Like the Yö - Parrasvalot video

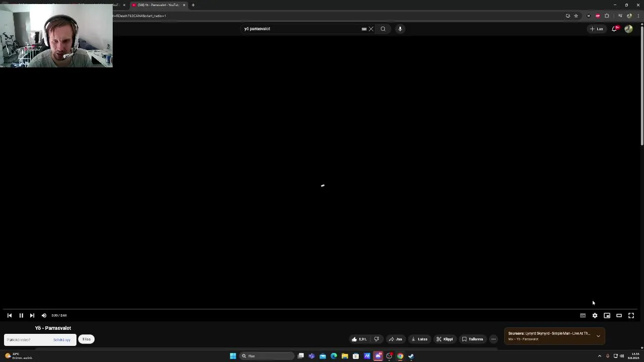coord(359,339)
